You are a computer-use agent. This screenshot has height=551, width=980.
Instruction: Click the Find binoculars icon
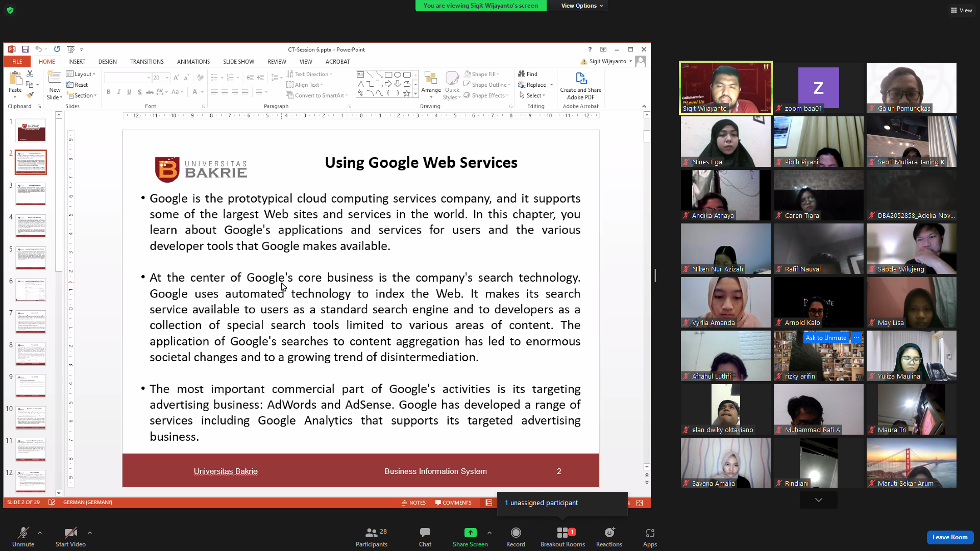tap(522, 74)
